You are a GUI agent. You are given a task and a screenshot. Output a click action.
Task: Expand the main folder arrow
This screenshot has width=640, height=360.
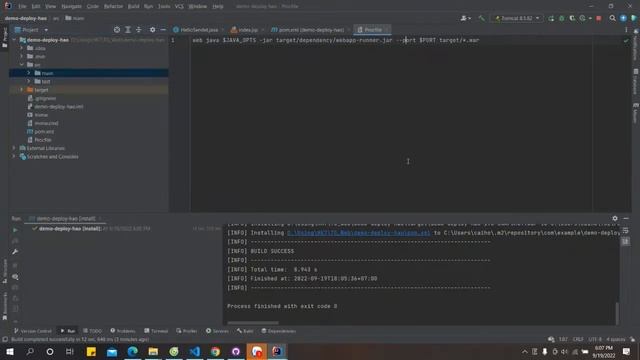29,73
